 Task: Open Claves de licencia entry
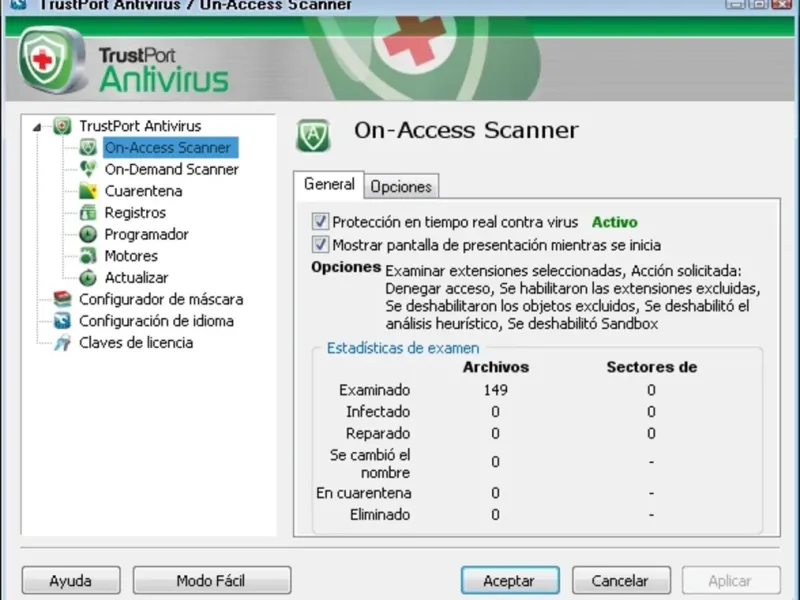click(136, 342)
